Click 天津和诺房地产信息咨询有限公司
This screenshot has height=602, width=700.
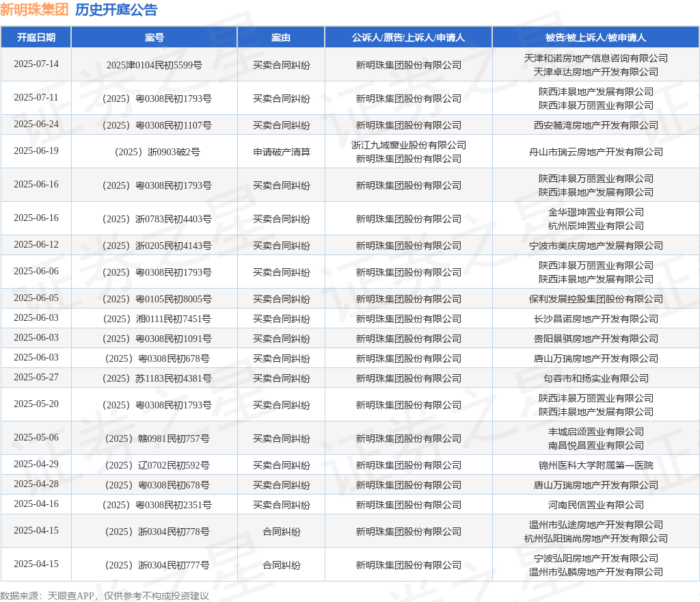(596, 58)
